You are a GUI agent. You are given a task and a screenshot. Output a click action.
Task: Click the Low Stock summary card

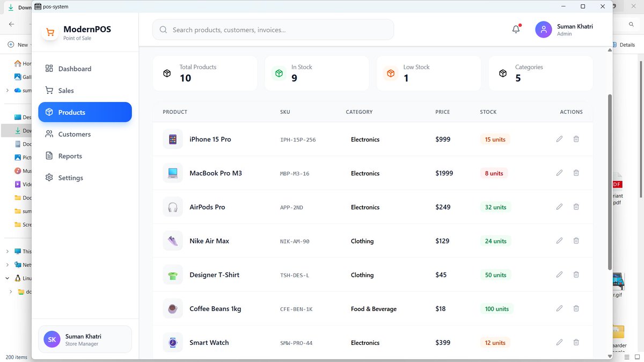pos(428,73)
